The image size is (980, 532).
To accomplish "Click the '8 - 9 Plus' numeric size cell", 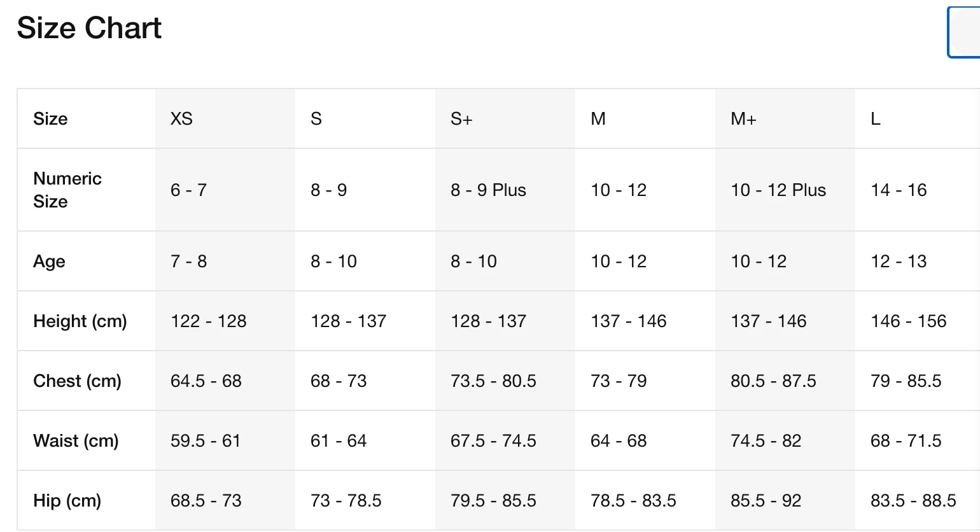I will click(488, 190).
